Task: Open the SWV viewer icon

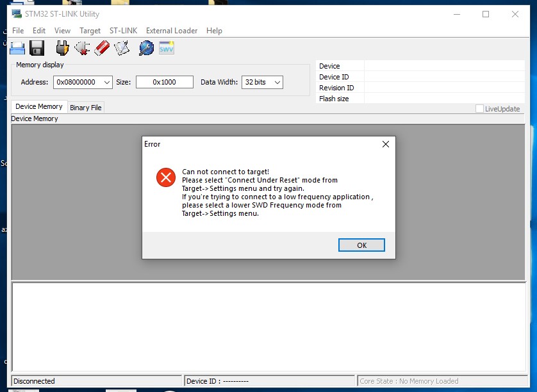Action: (x=167, y=48)
